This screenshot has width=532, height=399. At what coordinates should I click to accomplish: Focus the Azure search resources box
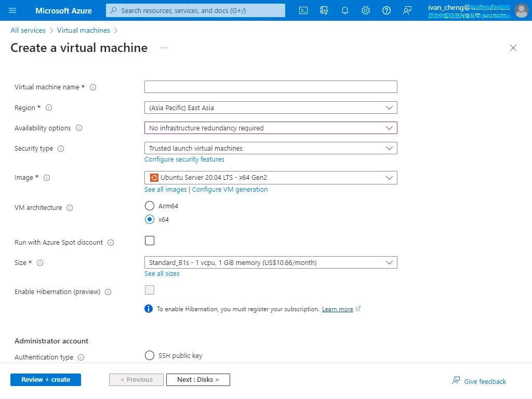195,10
